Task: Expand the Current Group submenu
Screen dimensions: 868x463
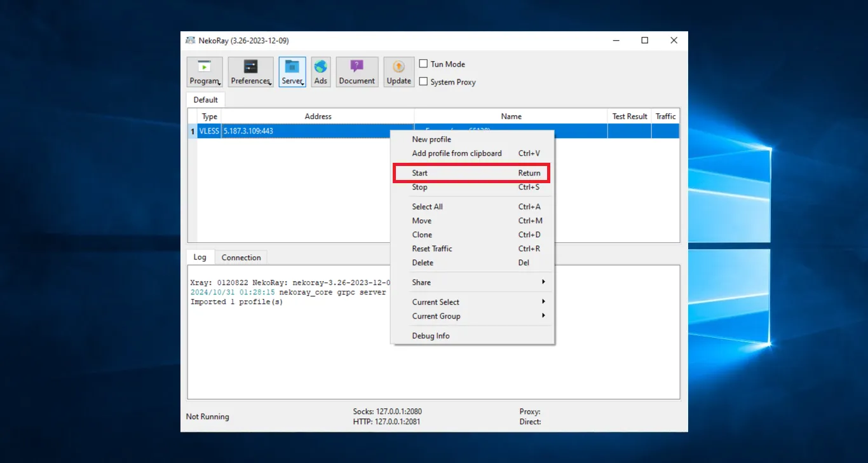Action: coord(473,316)
